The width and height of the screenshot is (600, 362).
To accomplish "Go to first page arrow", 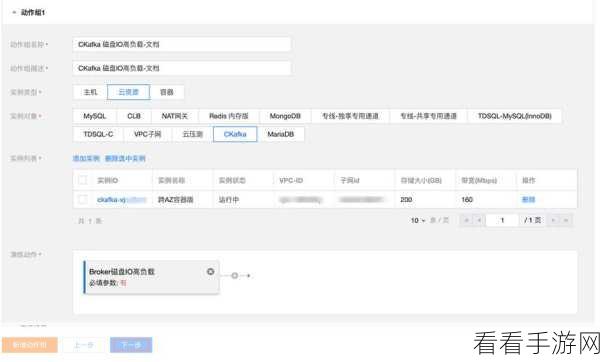I will click(466, 220).
